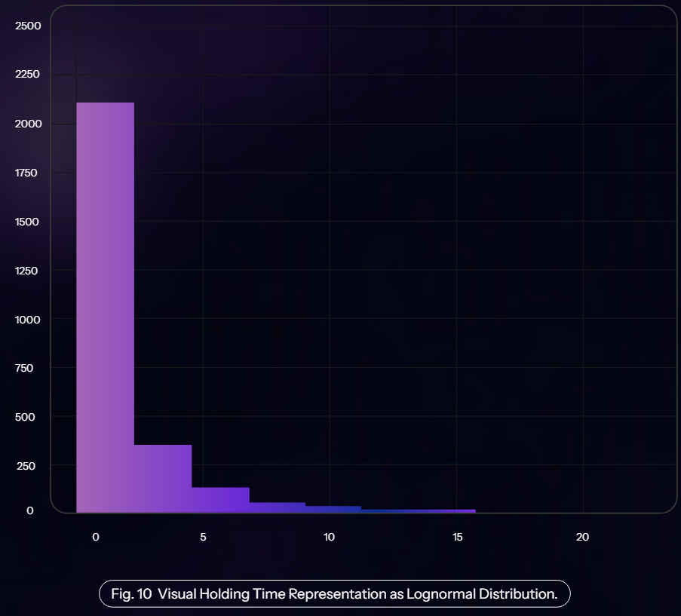
Task: Click the third histogram bar near 125
Action: pos(220,500)
